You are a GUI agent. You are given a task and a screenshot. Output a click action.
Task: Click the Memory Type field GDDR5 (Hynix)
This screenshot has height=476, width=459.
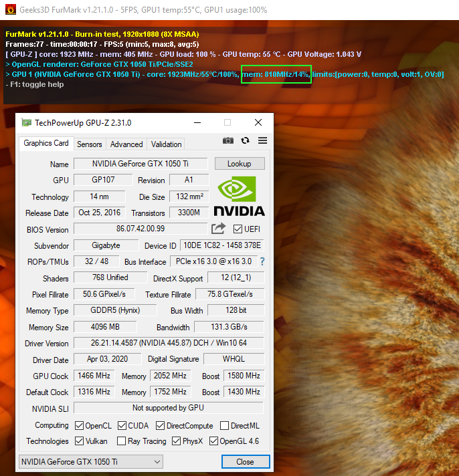115,310
